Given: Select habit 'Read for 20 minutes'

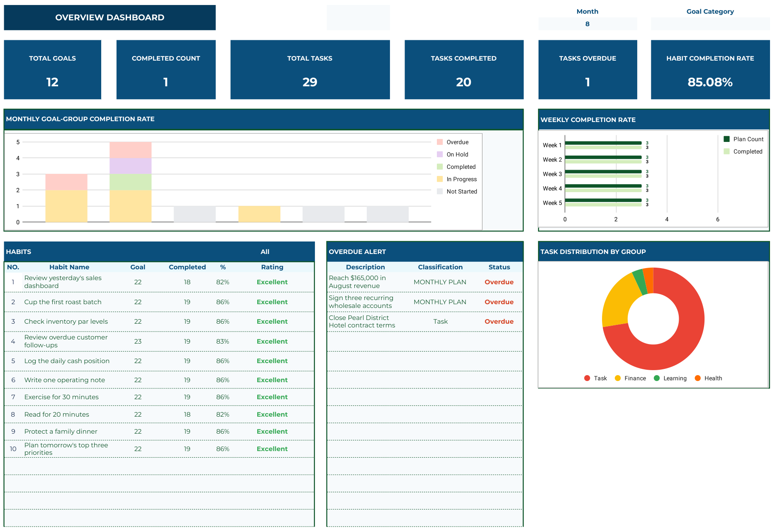Looking at the screenshot, I should point(56,415).
